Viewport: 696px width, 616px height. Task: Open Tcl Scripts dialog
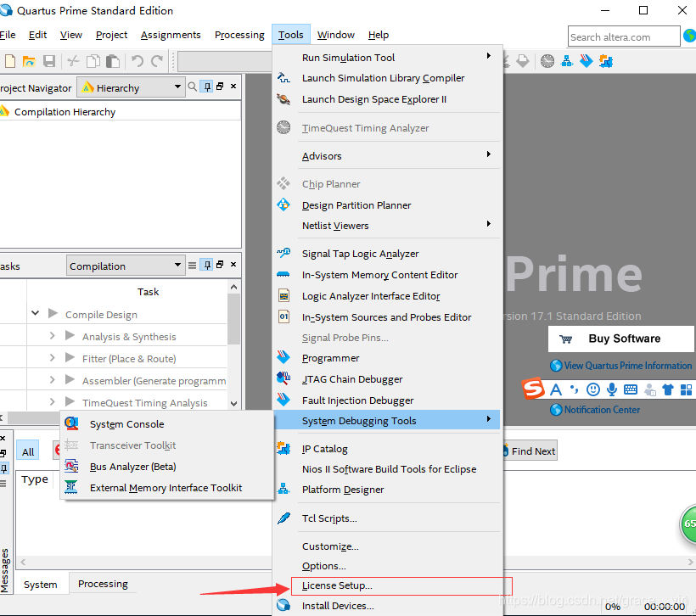387,518
